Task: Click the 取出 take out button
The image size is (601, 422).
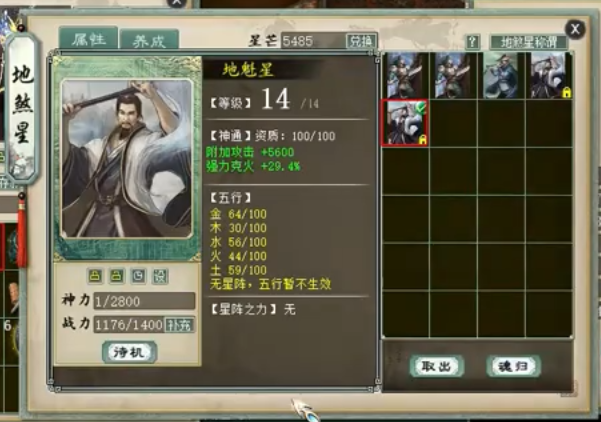Action: pos(437,366)
